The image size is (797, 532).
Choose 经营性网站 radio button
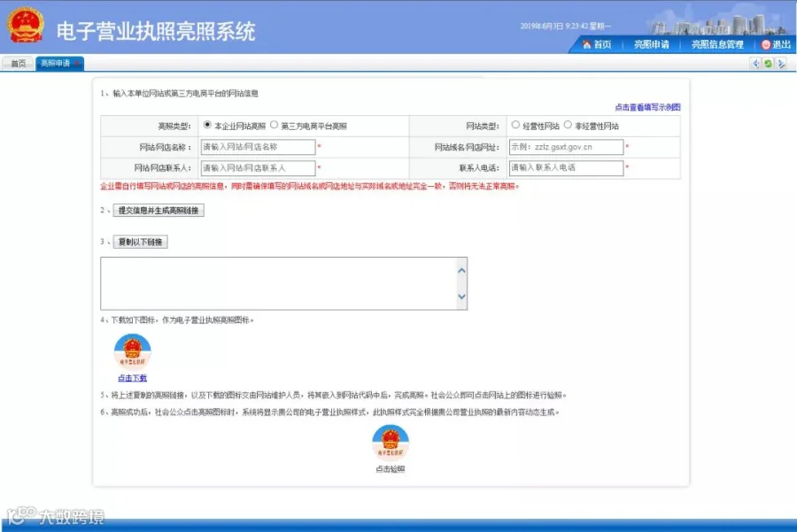coord(515,125)
